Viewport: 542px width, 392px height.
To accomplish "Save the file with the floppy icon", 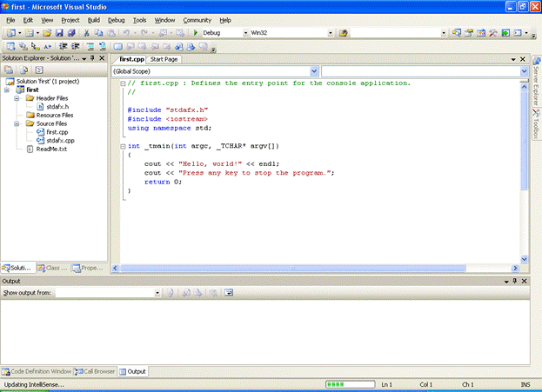I will pyautogui.click(x=59, y=33).
